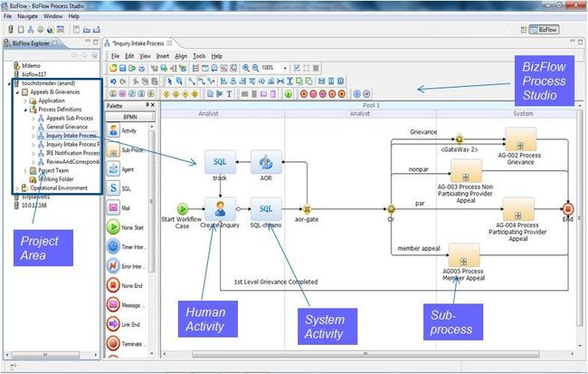This screenshot has width=588, height=374.
Task: Collapse the Appeals & Grievances project
Action: pyautogui.click(x=17, y=92)
